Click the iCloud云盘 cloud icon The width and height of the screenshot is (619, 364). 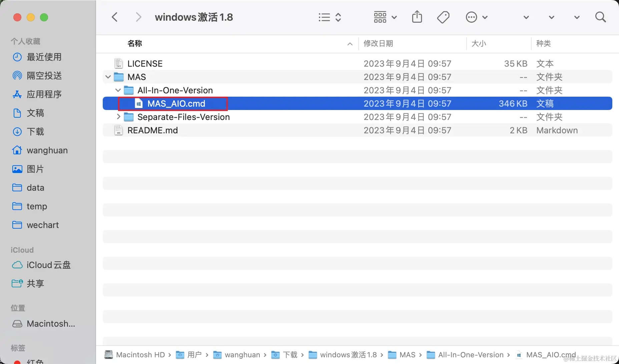pyautogui.click(x=17, y=265)
